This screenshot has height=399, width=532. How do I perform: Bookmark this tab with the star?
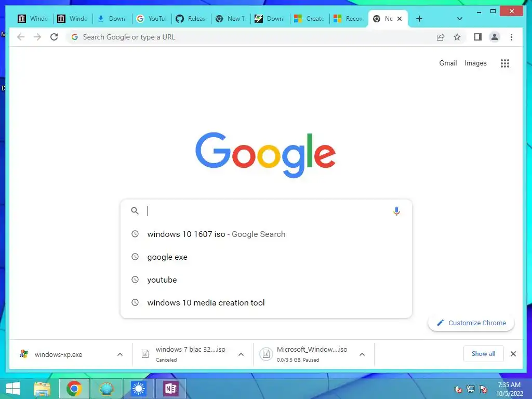coord(457,37)
